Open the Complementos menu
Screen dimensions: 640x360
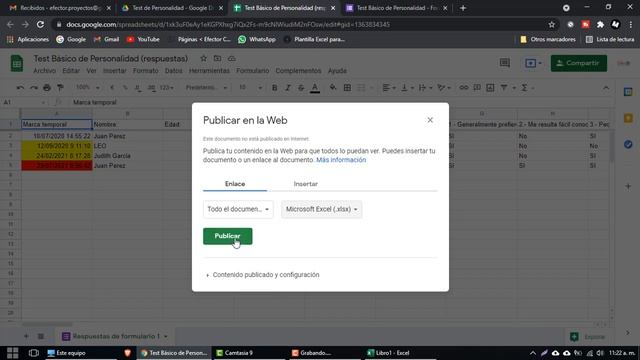298,71
